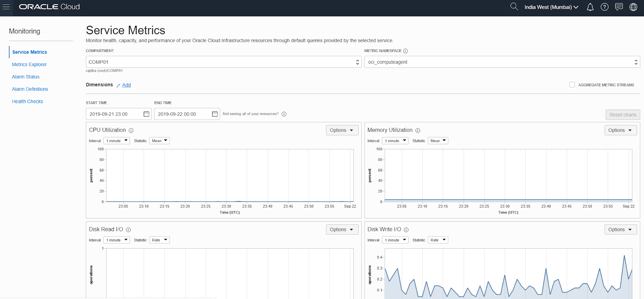This screenshot has height=299, width=644.
Task: Open the End Time calendar icon
Action: [215, 114]
